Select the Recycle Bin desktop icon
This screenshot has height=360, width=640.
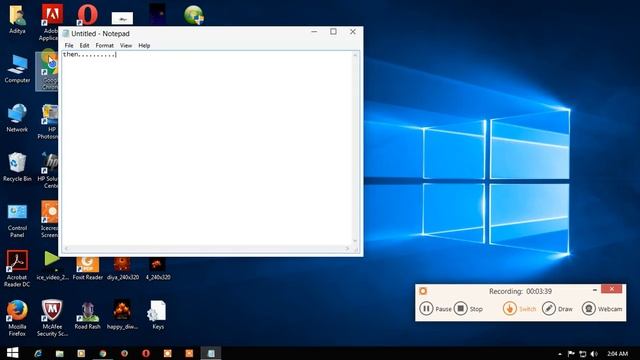pyautogui.click(x=17, y=167)
